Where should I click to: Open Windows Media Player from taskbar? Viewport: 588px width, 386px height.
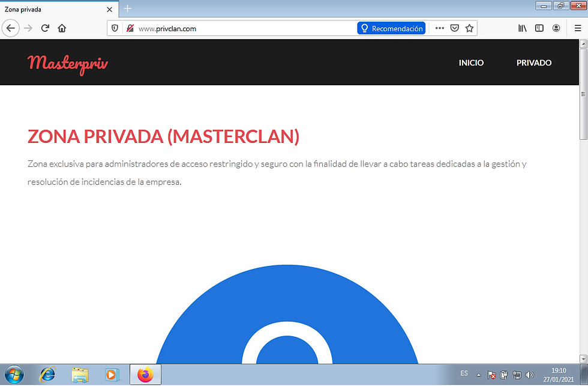point(112,375)
